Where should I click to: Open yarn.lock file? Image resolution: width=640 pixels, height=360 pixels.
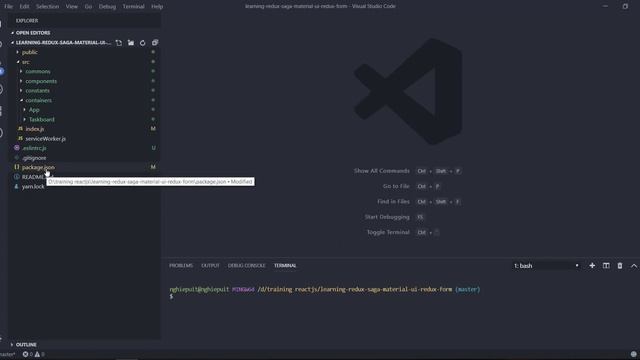click(x=33, y=187)
